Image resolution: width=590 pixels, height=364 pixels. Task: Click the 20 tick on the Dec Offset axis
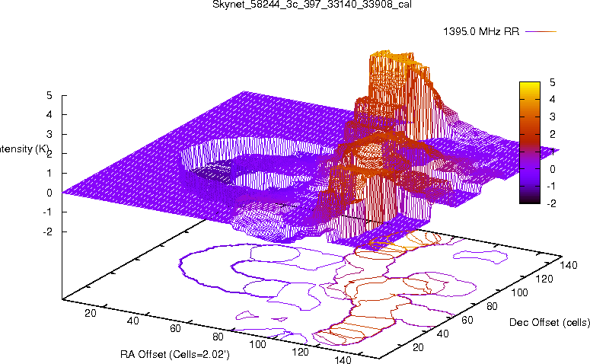[418, 347]
